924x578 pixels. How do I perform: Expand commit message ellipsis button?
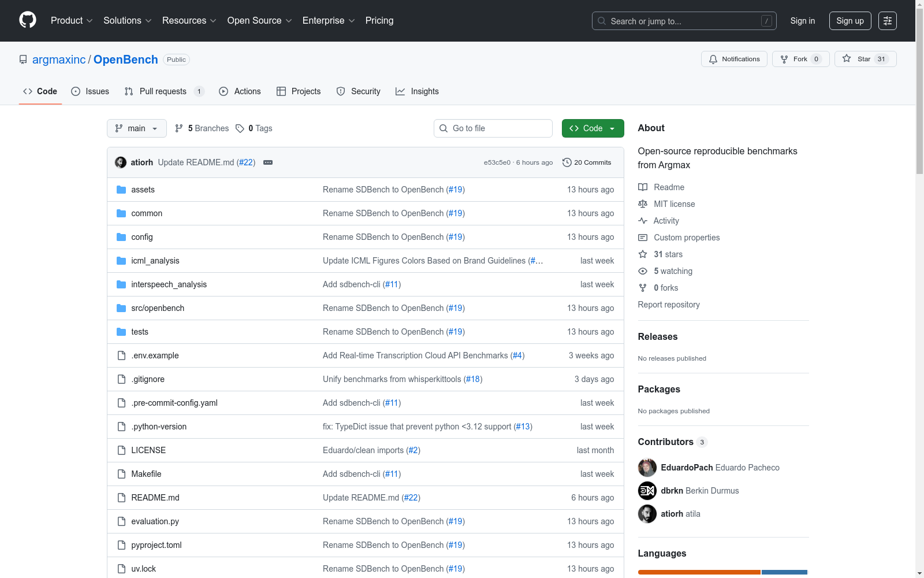click(268, 162)
